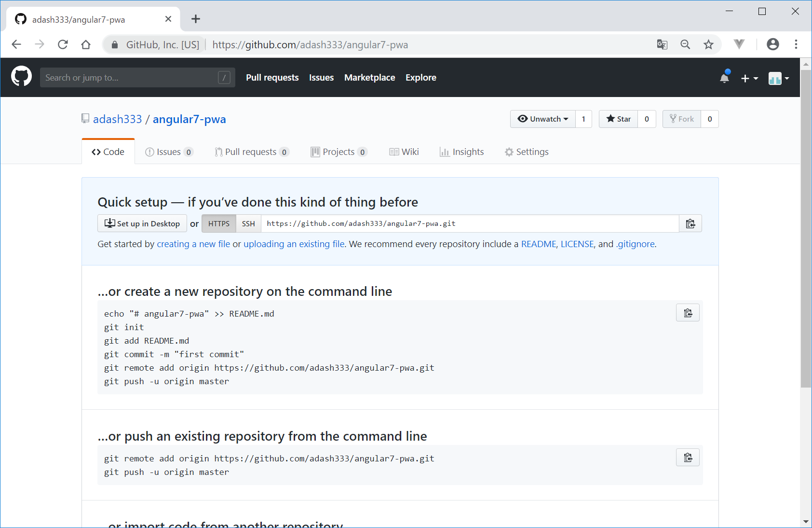Click the browser home icon
The height and width of the screenshot is (528, 812).
(x=86, y=45)
